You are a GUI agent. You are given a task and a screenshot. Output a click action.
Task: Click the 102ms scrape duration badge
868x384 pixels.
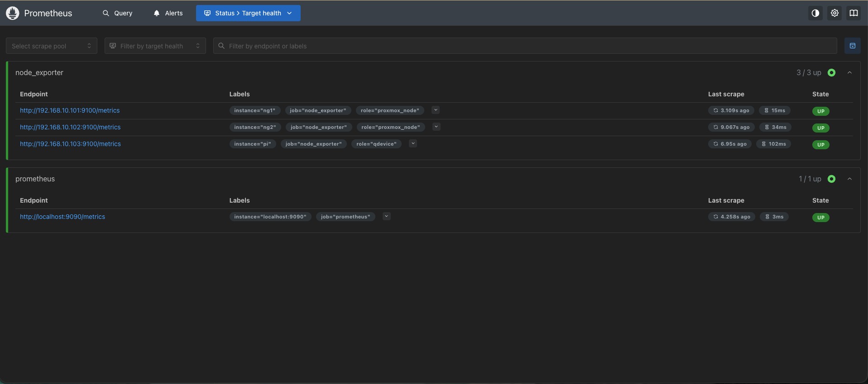click(x=774, y=144)
